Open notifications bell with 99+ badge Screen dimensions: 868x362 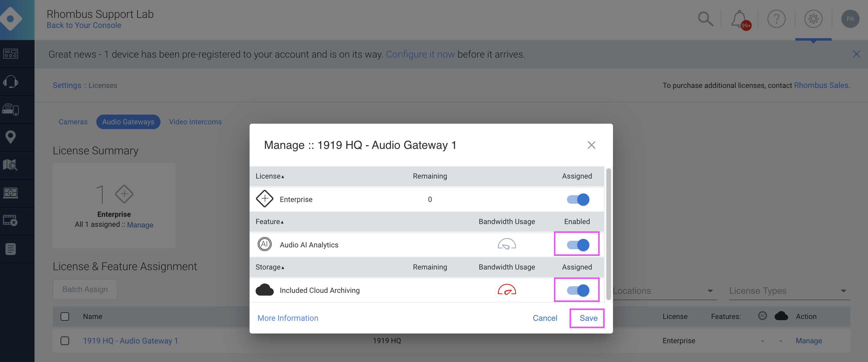[x=739, y=19]
